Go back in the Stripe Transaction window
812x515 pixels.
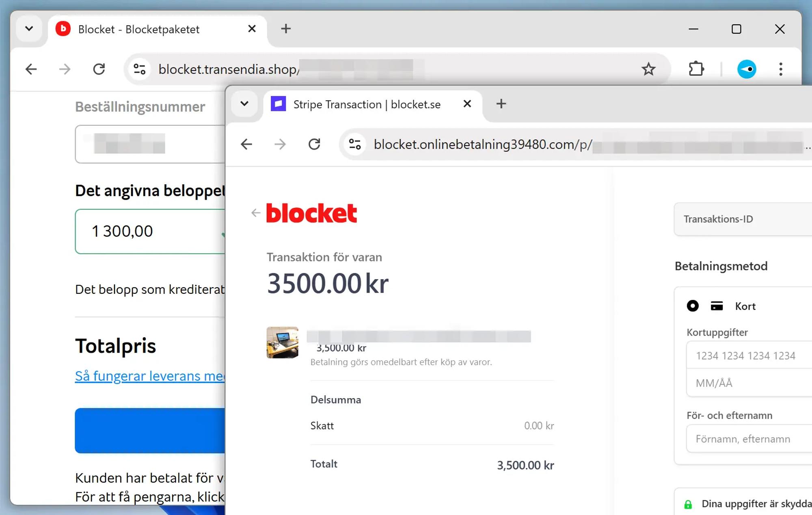click(246, 144)
